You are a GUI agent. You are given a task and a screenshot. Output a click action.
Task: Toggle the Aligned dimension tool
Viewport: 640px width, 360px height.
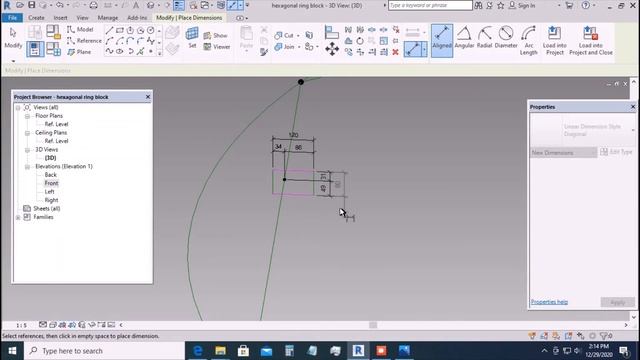click(x=442, y=40)
